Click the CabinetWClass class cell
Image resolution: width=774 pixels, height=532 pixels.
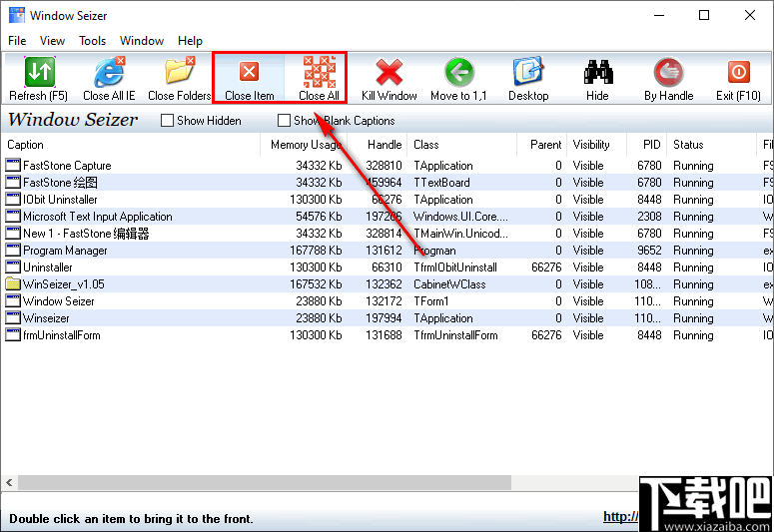(449, 284)
